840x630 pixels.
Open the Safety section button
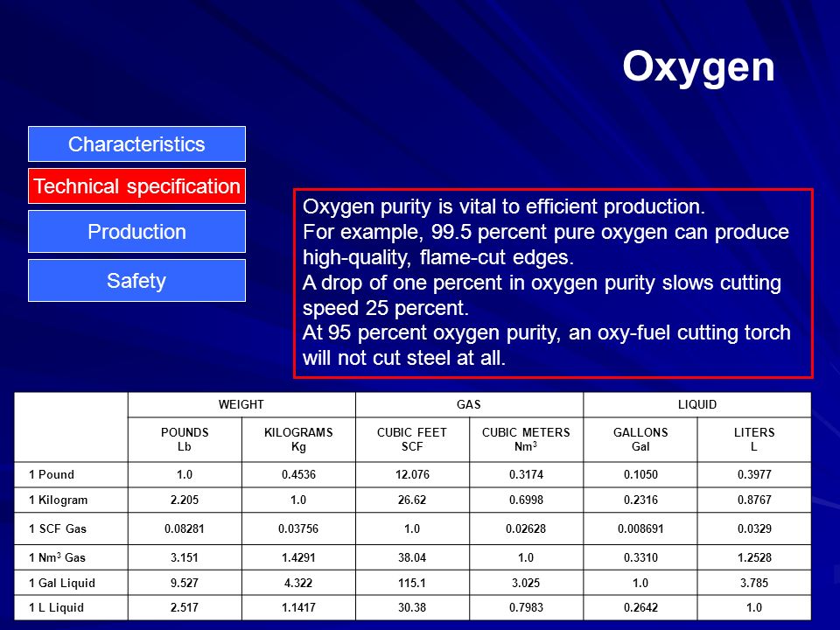(136, 281)
